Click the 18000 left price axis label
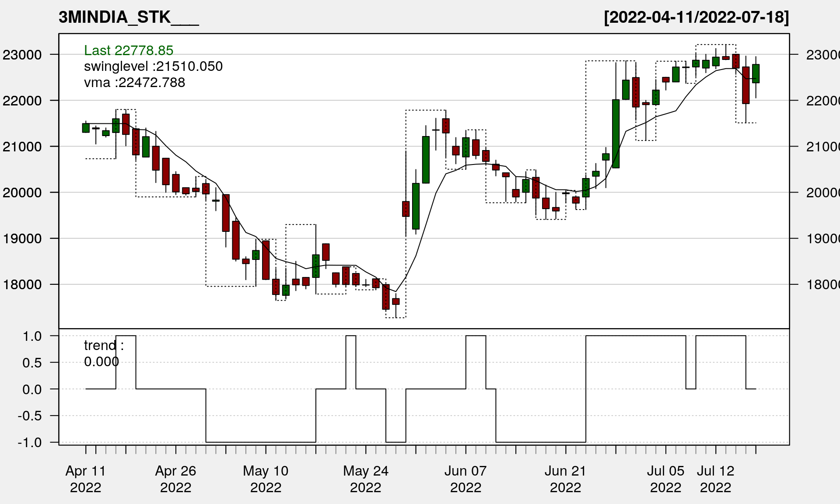 [22, 285]
